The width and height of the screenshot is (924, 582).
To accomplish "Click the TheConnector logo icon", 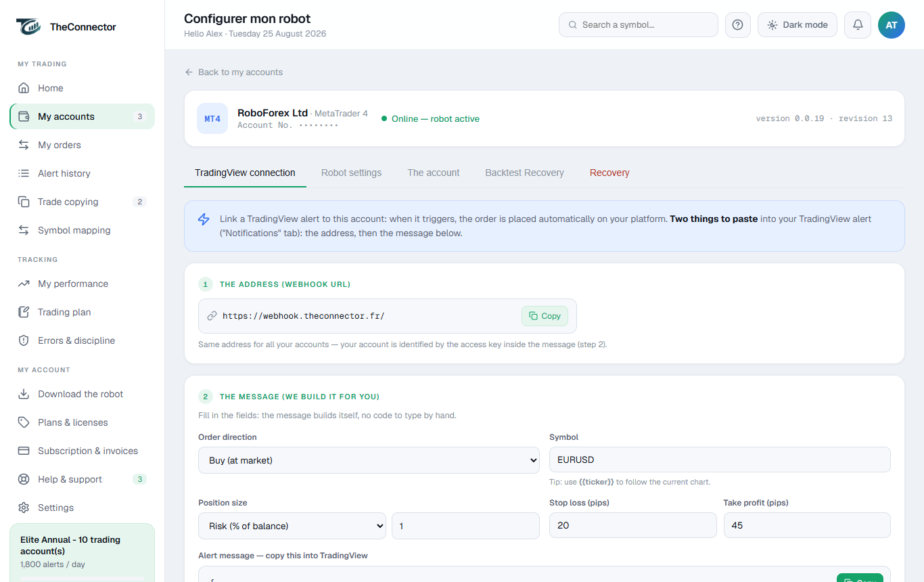I will [29, 26].
